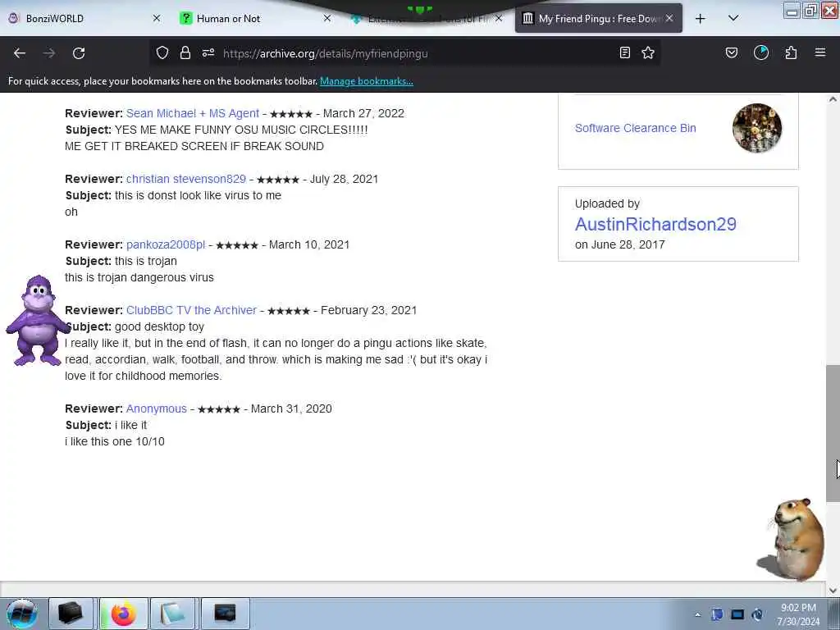This screenshot has width=840, height=630.
Task: Click the text 'i like this one 10/10'
Action: 115,441
